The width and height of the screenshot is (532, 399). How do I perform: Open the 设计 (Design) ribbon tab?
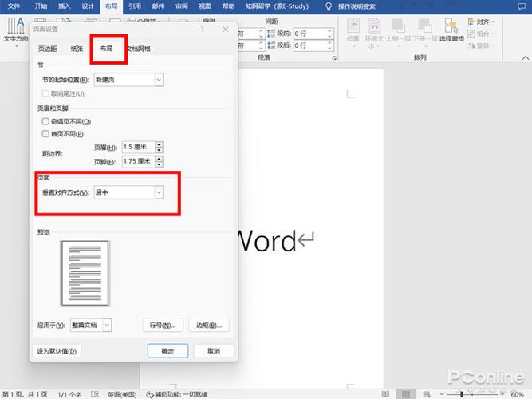88,6
